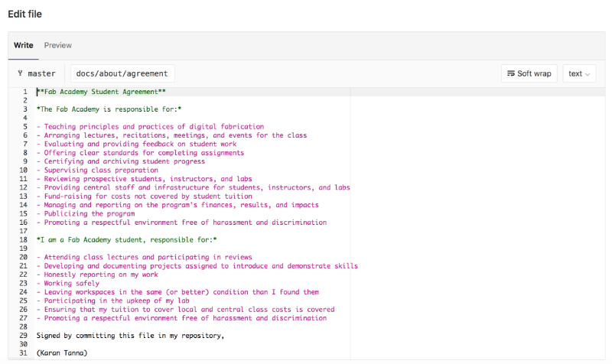
Task: Click line 'Signed by committing this file'
Action: (130, 336)
